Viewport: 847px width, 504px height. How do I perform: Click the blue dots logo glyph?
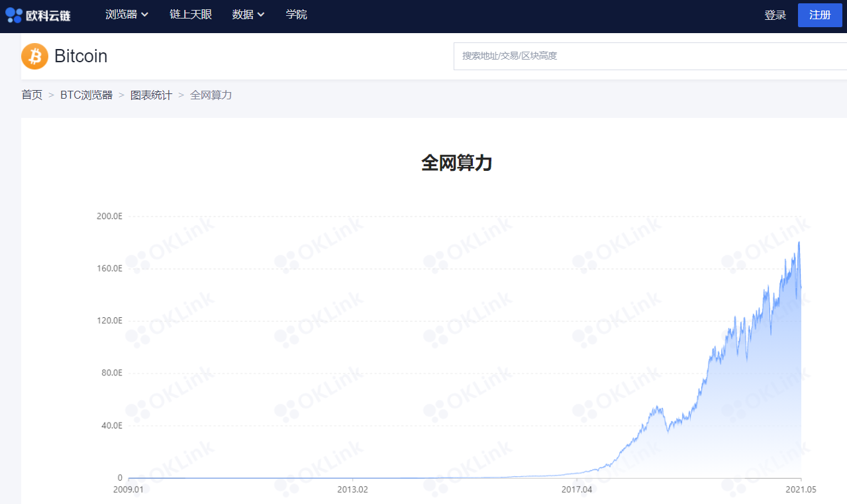click(13, 14)
